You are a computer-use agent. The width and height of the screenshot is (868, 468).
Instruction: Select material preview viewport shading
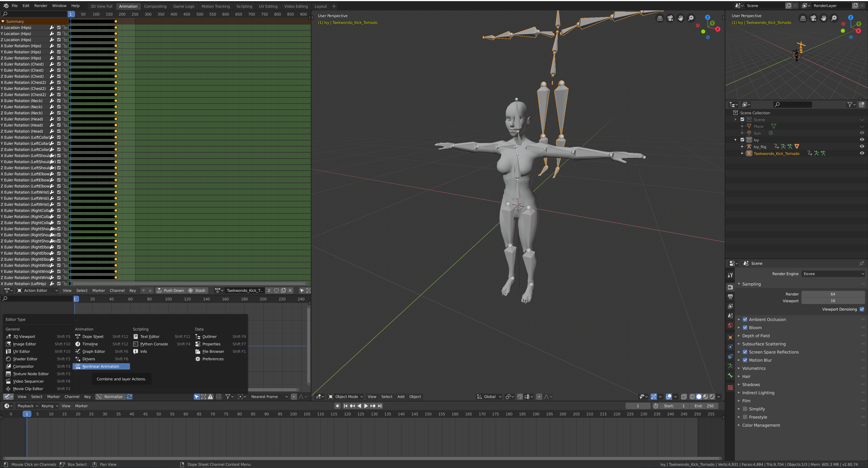705,397
